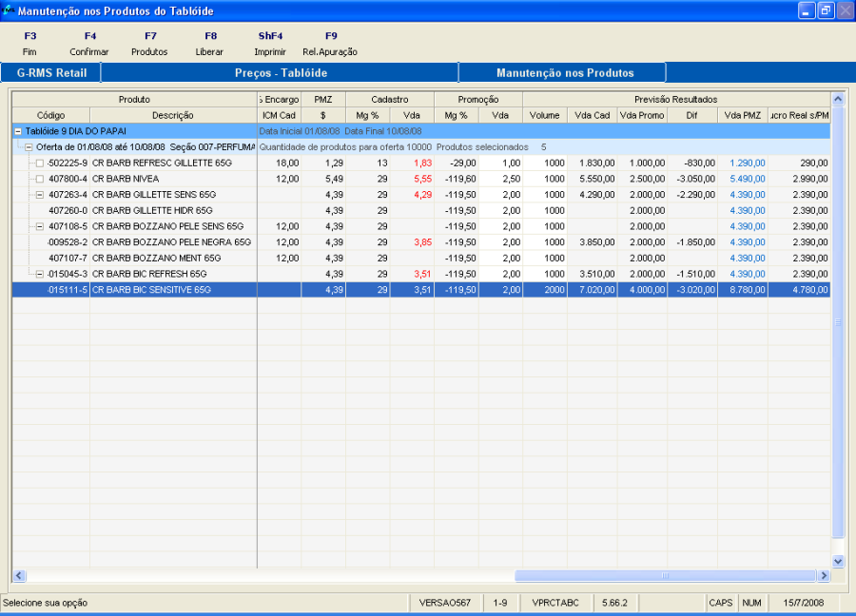Click the vertical scrollbar thumb
Screen dimensions: 856x616
tap(838, 322)
